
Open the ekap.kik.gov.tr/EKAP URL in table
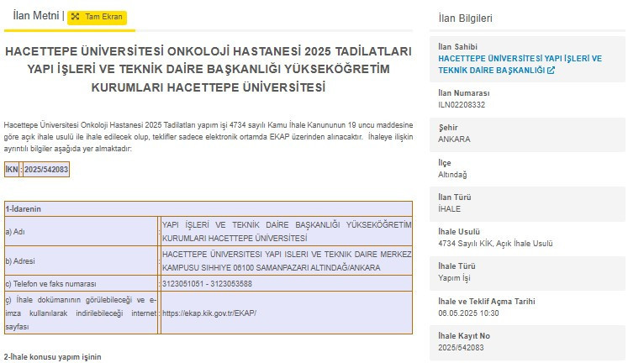click(x=209, y=313)
